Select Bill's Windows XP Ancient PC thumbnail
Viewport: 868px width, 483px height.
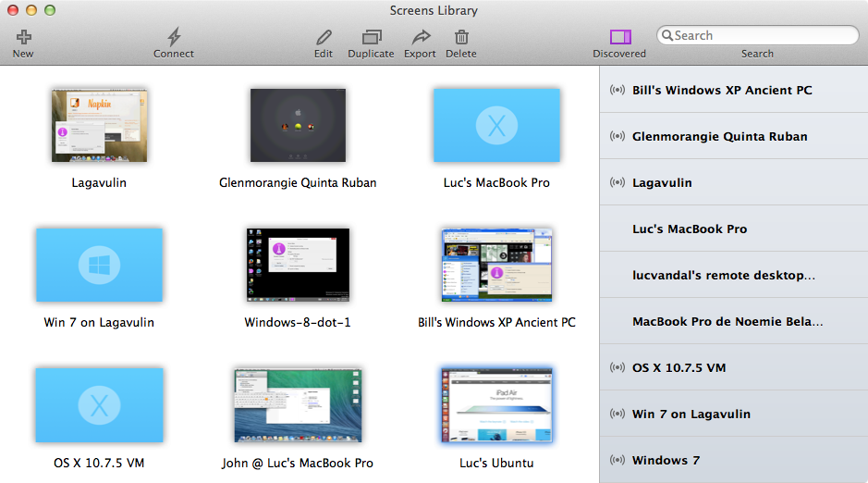click(x=496, y=265)
